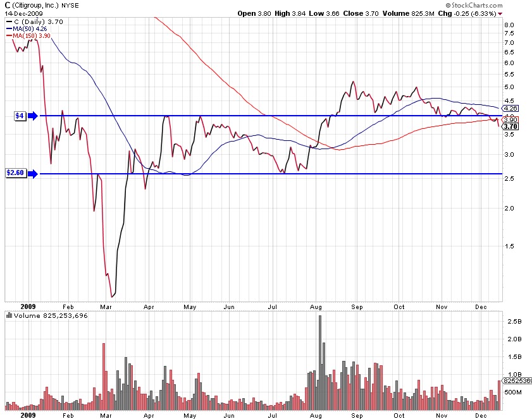Click the Oct label under the volume panel
This screenshot has width=532, height=419.
coord(399,416)
